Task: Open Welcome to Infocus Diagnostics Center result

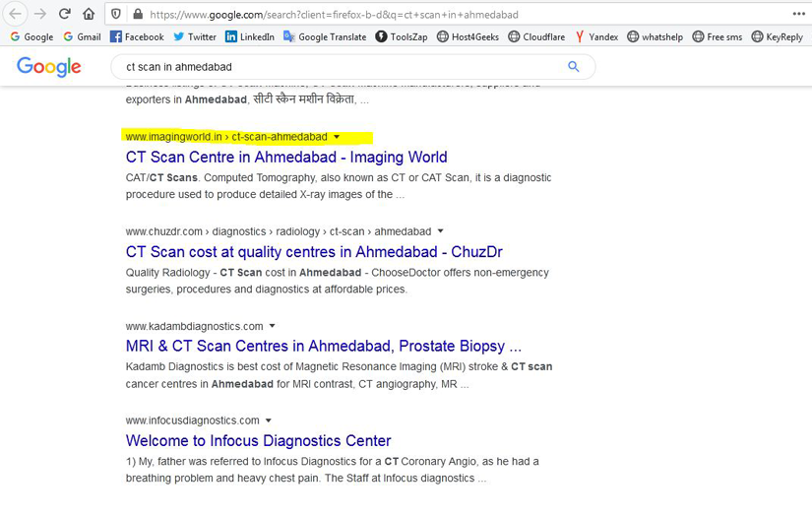Action: [258, 441]
